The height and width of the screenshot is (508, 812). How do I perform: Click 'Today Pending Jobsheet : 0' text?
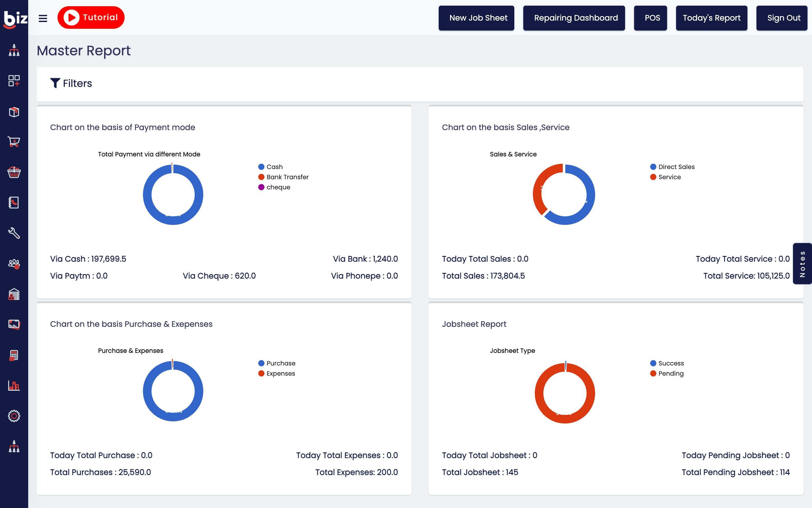pyautogui.click(x=736, y=455)
